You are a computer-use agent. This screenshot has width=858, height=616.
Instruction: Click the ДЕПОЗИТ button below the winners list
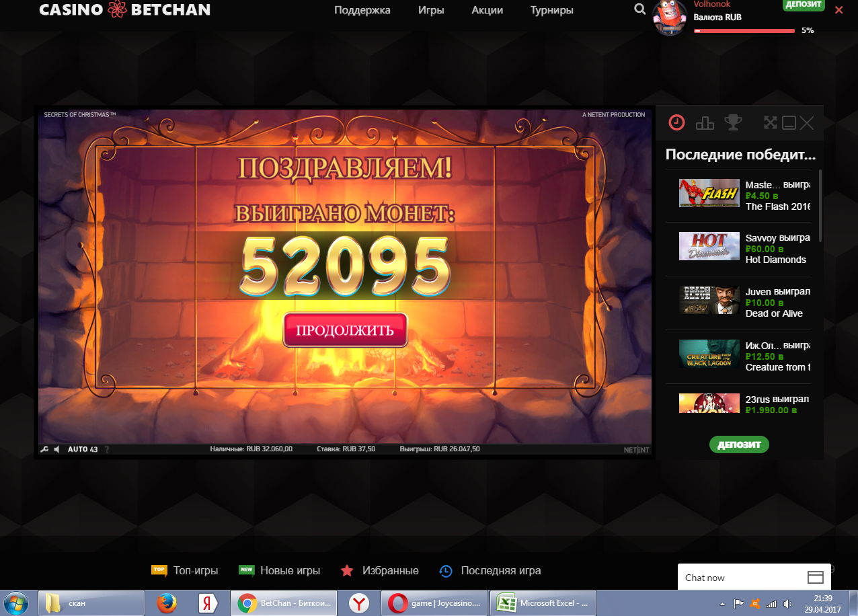739,445
